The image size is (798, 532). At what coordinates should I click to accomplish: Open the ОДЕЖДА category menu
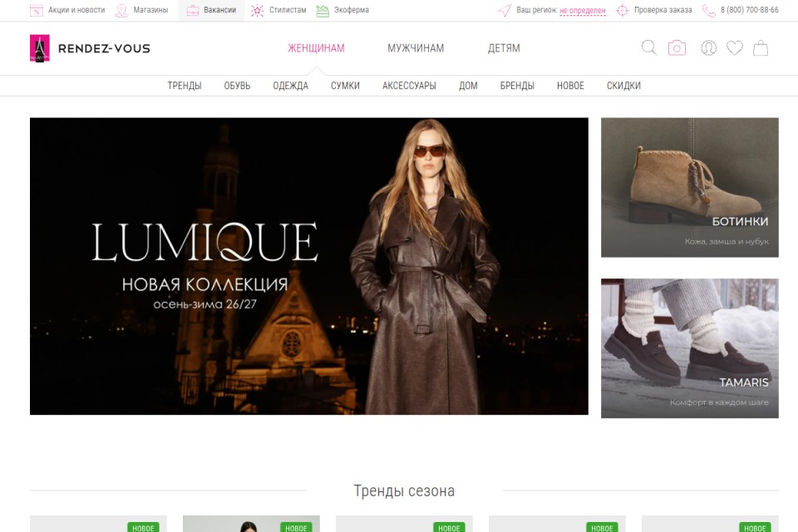pyautogui.click(x=291, y=86)
